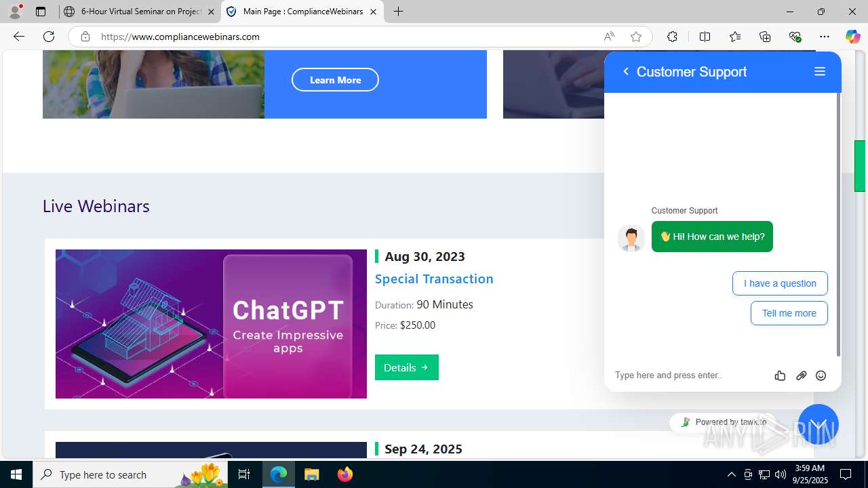Open File Explorer from the taskbar
The image size is (868, 488).
[x=312, y=474]
